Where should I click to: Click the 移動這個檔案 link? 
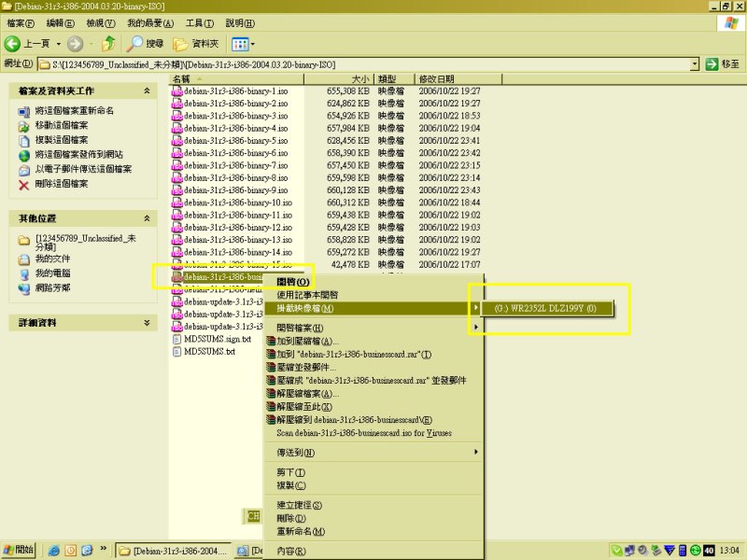point(62,125)
